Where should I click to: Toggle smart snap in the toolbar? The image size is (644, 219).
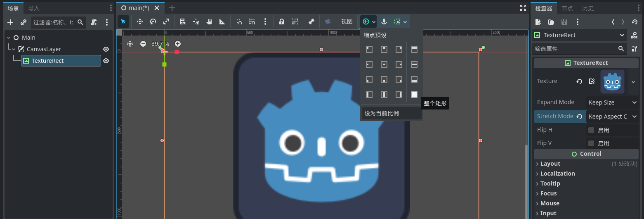(x=239, y=21)
